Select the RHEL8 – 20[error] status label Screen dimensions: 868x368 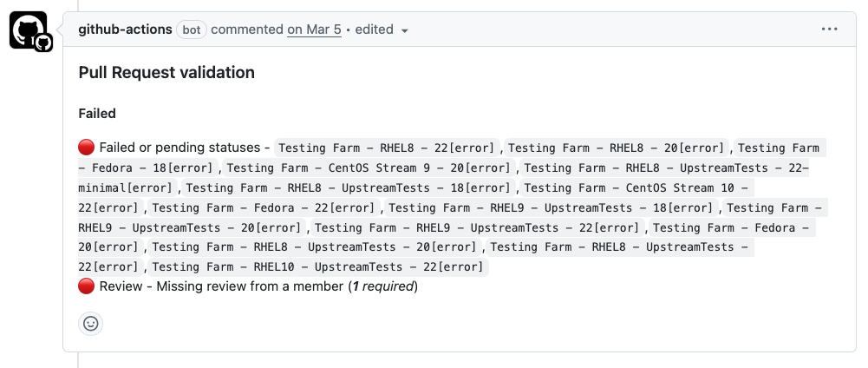click(619, 148)
